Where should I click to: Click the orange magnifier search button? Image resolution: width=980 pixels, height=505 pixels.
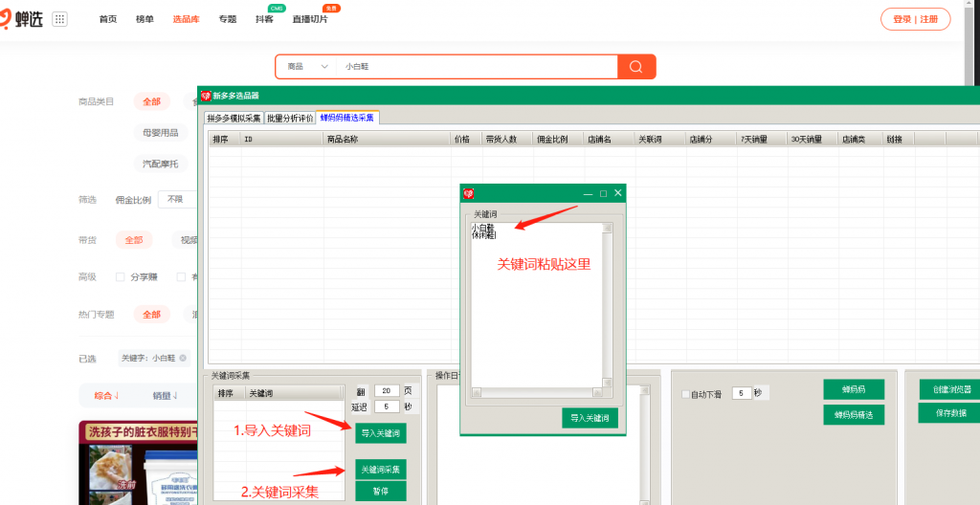coord(636,66)
